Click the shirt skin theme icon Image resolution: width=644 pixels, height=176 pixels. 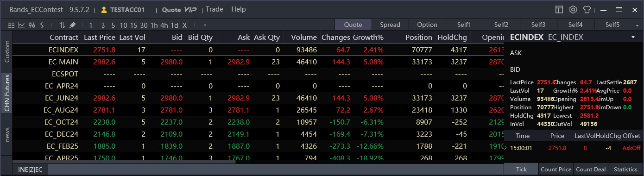coord(587,9)
